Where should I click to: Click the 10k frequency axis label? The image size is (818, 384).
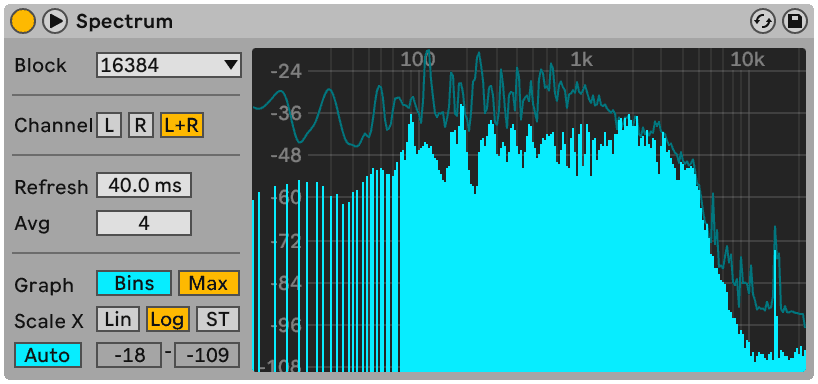pos(747,60)
